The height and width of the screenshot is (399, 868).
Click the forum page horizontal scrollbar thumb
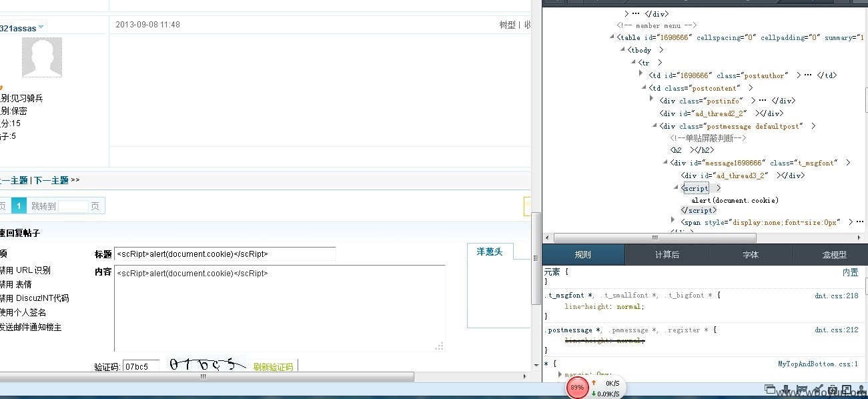coord(207,377)
